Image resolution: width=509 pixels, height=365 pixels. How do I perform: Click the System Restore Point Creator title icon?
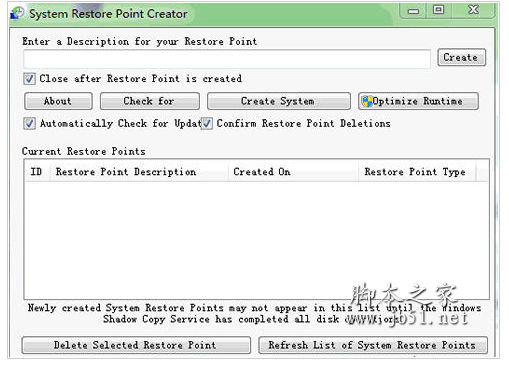17,13
